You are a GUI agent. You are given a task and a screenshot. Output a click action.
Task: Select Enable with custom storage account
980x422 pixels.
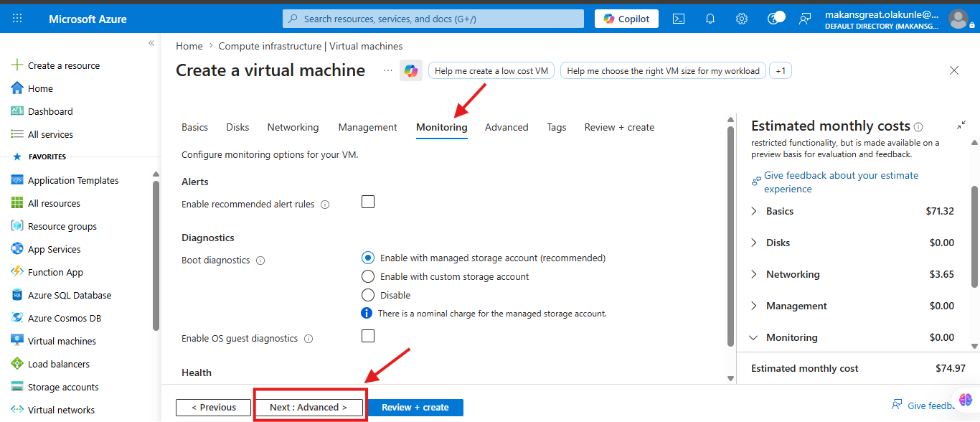click(x=368, y=276)
